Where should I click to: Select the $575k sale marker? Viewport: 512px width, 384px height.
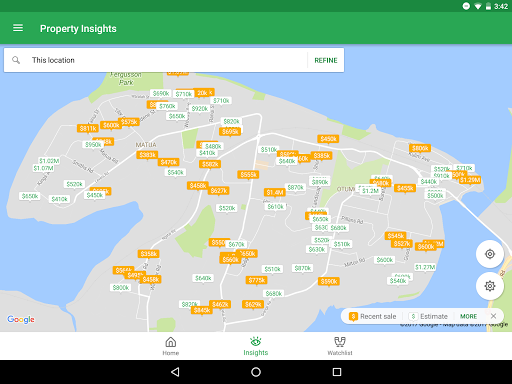click(129, 122)
